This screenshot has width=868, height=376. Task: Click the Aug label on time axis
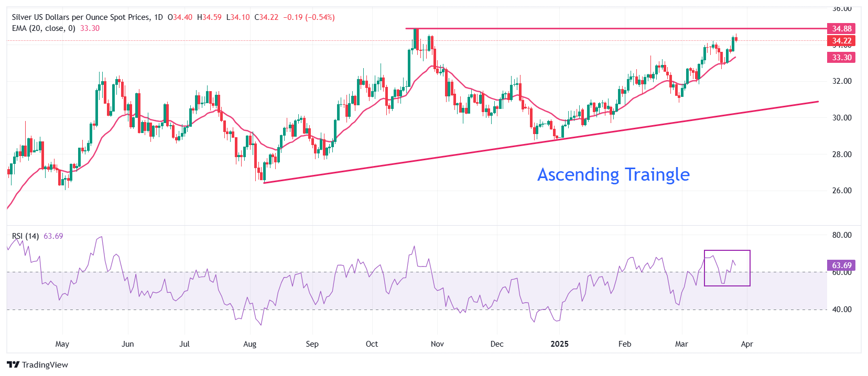coord(250,344)
